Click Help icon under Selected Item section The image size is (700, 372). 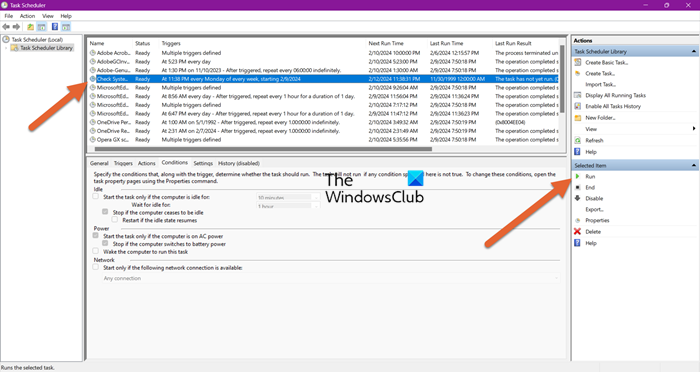coord(578,243)
